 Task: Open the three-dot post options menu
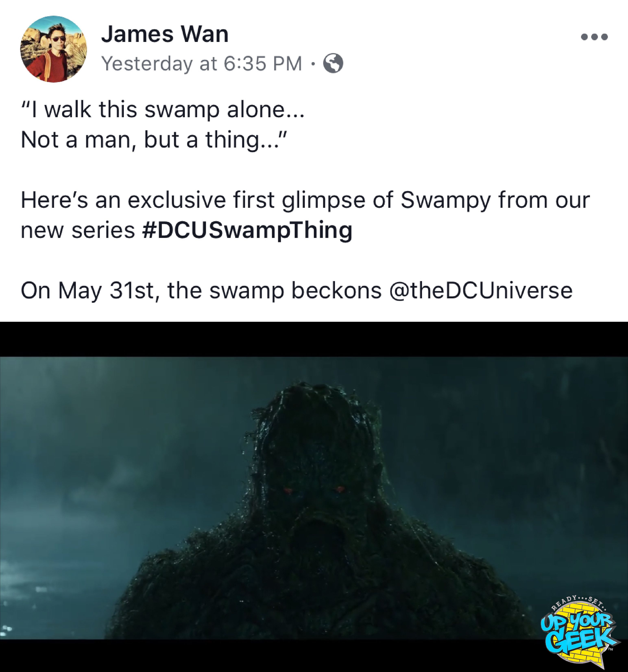coord(594,37)
